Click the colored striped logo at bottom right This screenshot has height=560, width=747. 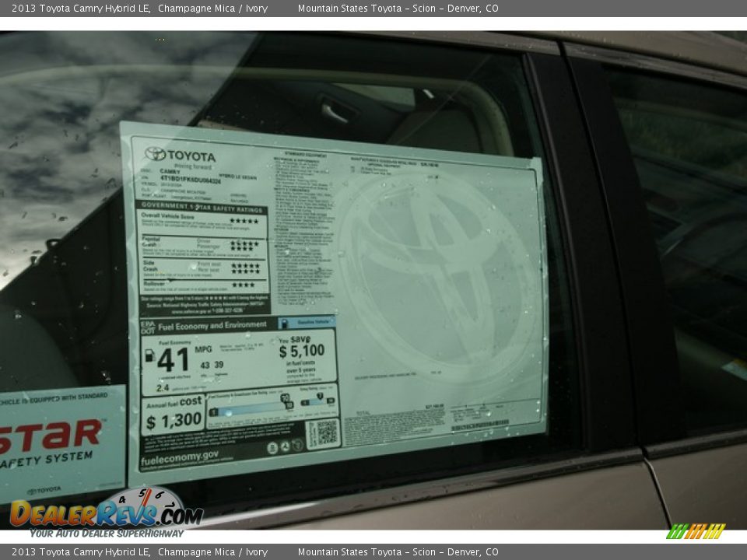click(696, 531)
